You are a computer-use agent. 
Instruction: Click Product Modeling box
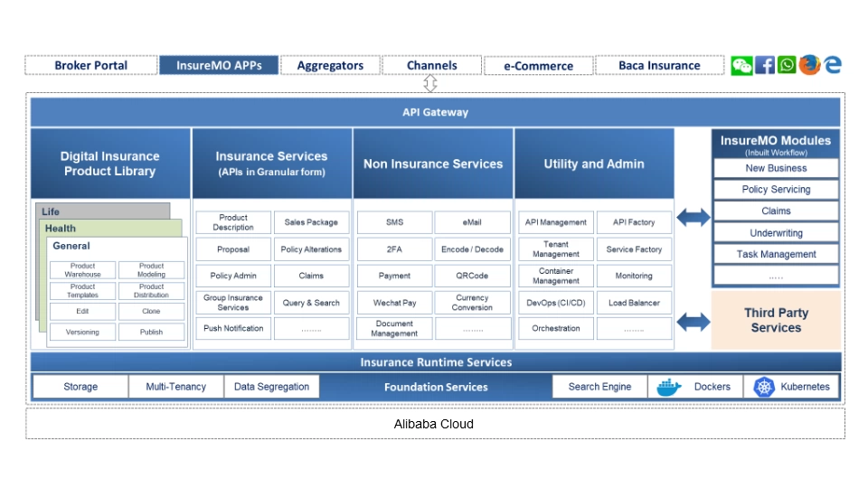click(x=151, y=270)
